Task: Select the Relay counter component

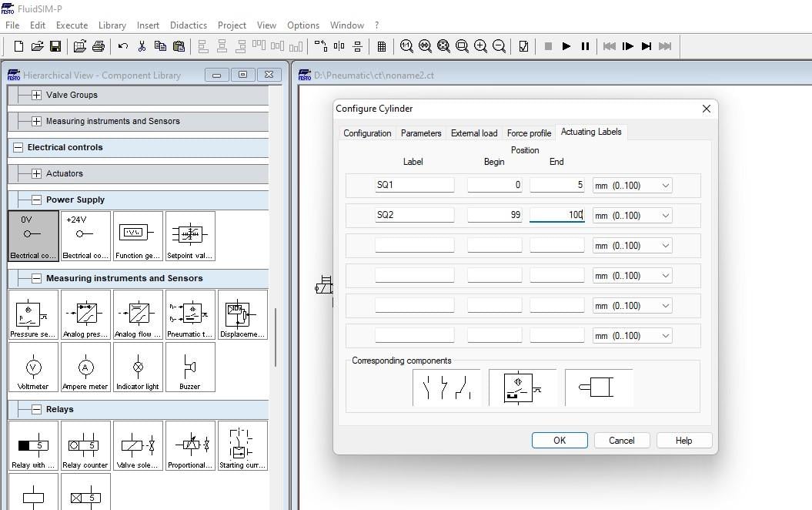Action: 85,445
